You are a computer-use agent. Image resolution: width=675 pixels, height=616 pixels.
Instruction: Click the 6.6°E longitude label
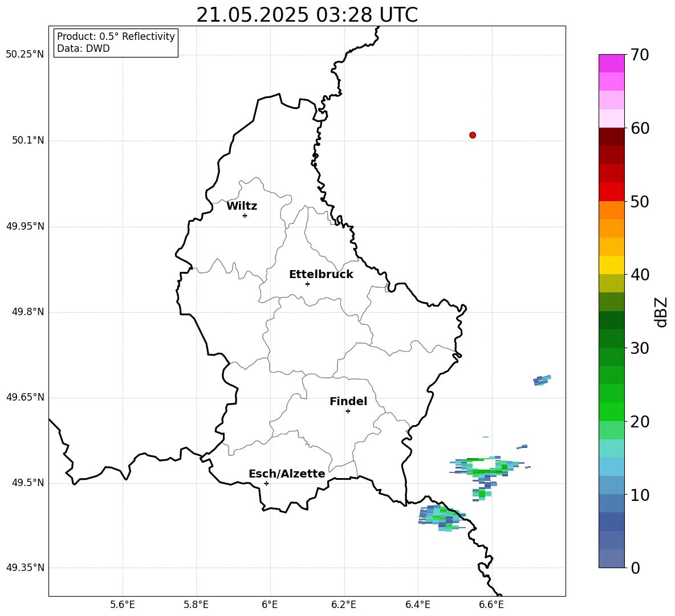(491, 605)
